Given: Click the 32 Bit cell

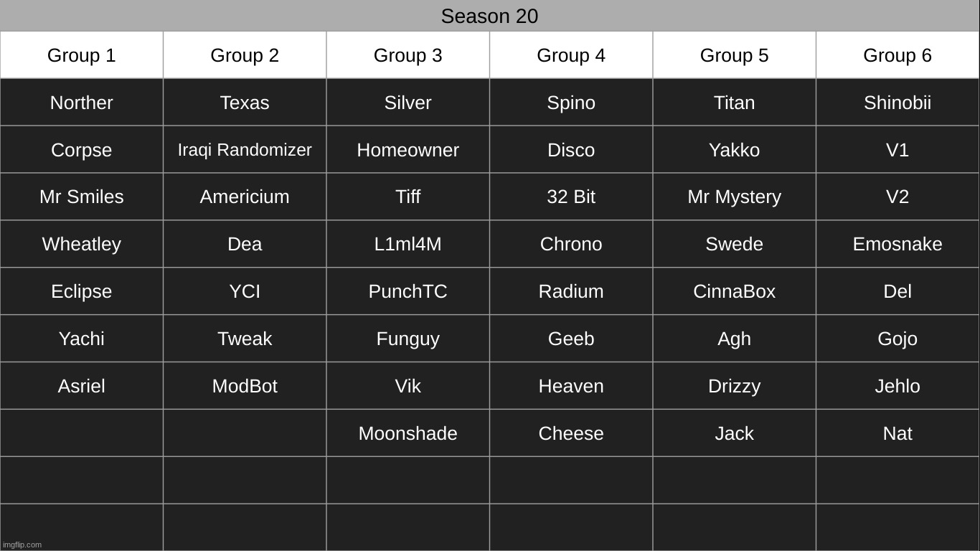Looking at the screenshot, I should click(571, 197).
